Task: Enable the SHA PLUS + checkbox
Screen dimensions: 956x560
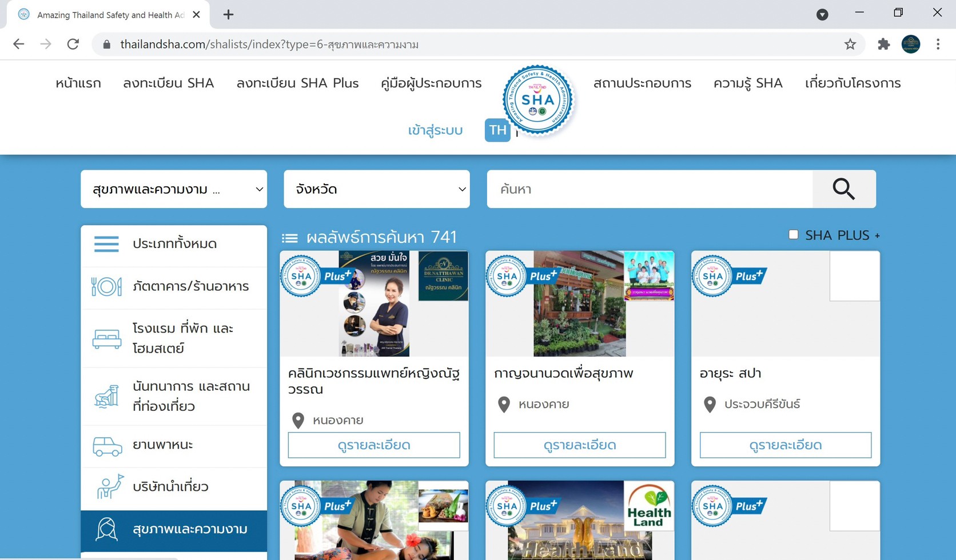Action: (793, 234)
